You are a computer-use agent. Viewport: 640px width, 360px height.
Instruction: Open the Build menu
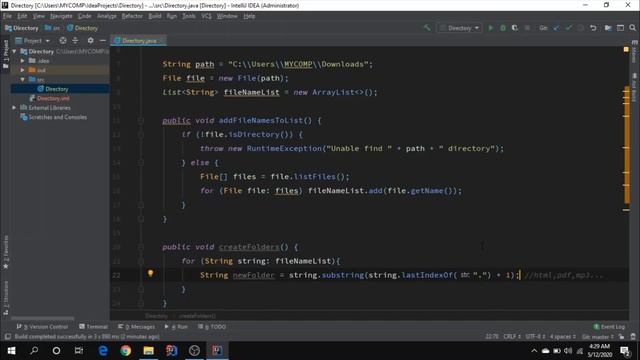pyautogui.click(x=155, y=16)
